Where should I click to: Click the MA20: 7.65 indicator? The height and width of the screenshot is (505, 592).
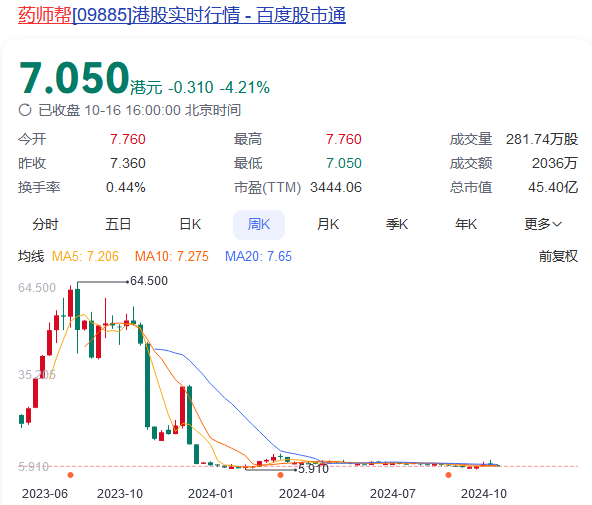click(258, 257)
